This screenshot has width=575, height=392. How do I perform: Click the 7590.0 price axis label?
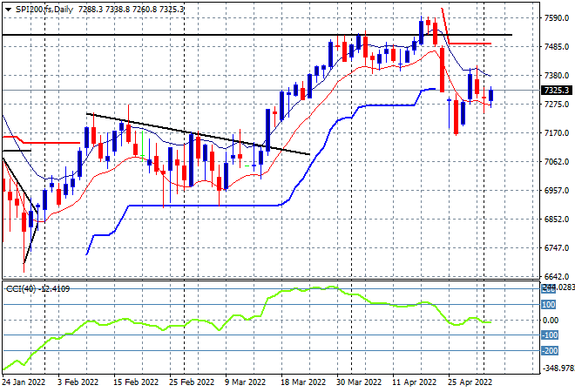[557, 18]
